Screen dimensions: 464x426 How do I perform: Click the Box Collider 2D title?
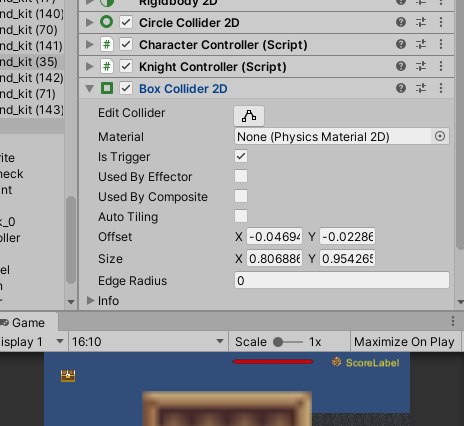tap(183, 89)
